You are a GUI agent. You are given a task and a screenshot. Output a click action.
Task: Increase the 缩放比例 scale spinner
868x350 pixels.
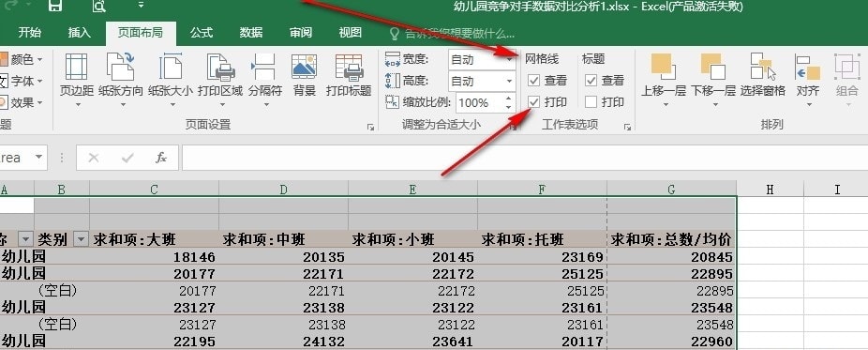(508, 98)
